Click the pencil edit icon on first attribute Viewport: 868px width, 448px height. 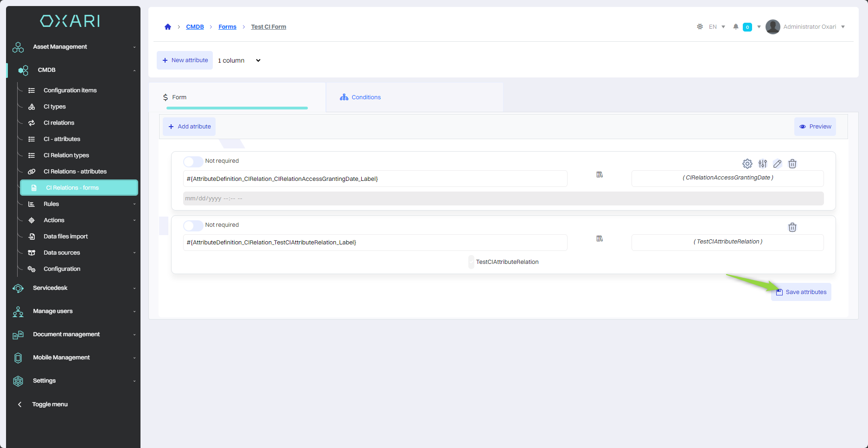(778, 164)
